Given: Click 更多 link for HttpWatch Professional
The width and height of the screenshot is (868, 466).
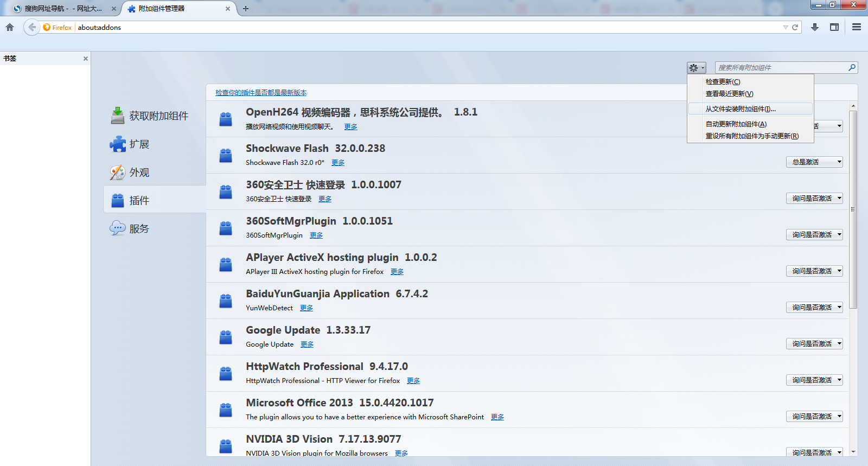Looking at the screenshot, I should point(413,380).
